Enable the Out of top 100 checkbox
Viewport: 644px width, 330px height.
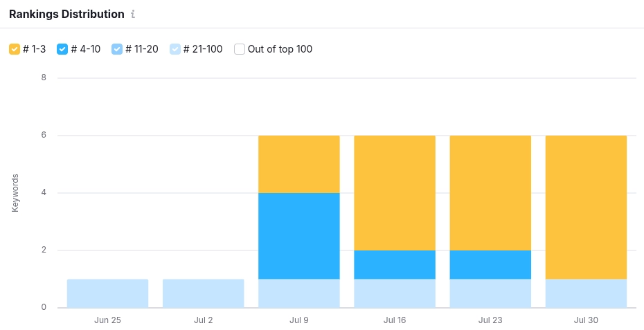tap(240, 49)
